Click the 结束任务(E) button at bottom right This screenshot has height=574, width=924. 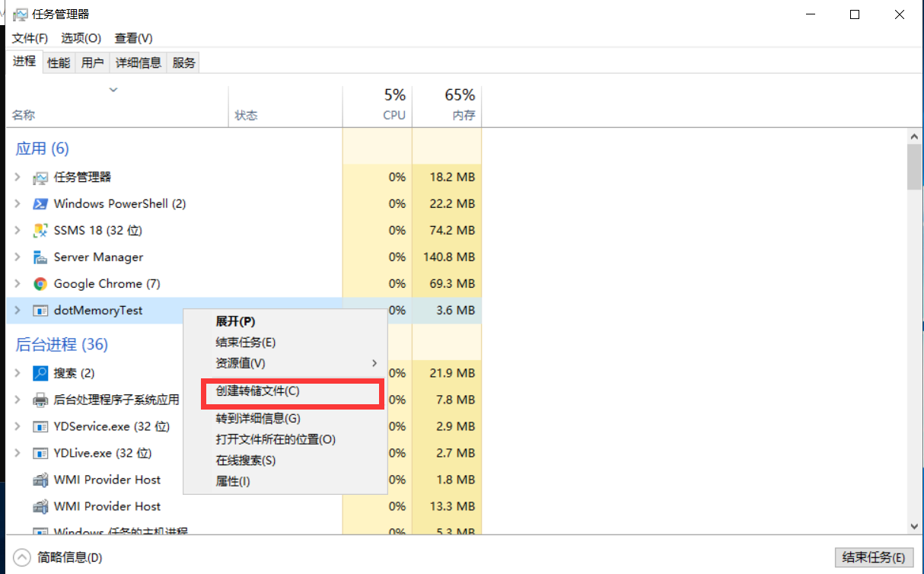tap(874, 558)
